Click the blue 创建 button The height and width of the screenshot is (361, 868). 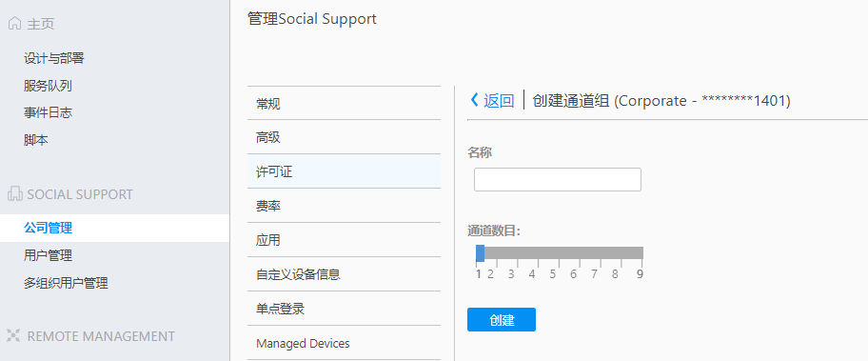click(x=501, y=319)
